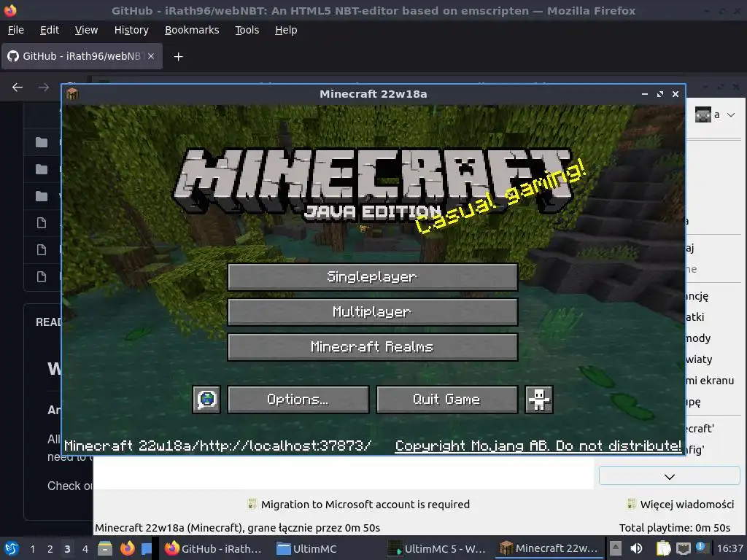Click the 'Minecraft 22w18a (Minecraft), grane łącznie' status text

click(x=237, y=528)
